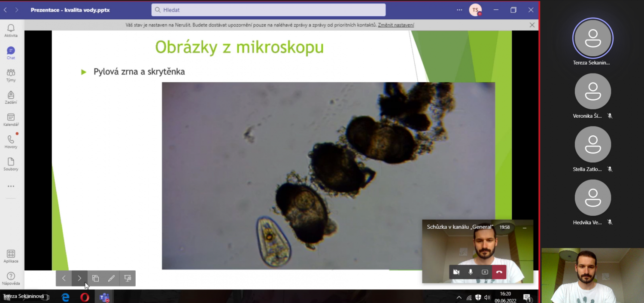Hang up the call with red button

[x=499, y=272]
